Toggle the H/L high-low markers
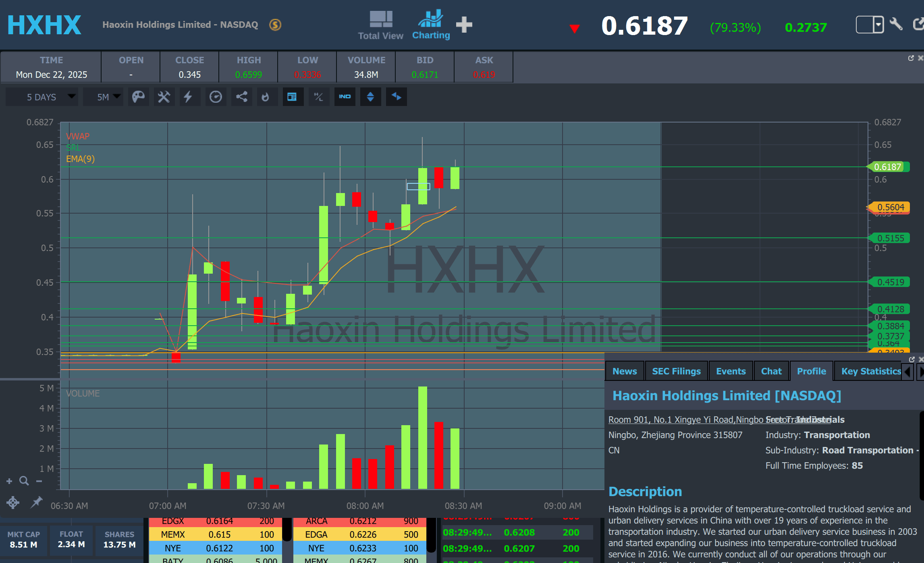Image resolution: width=924 pixels, height=563 pixels. point(318,97)
